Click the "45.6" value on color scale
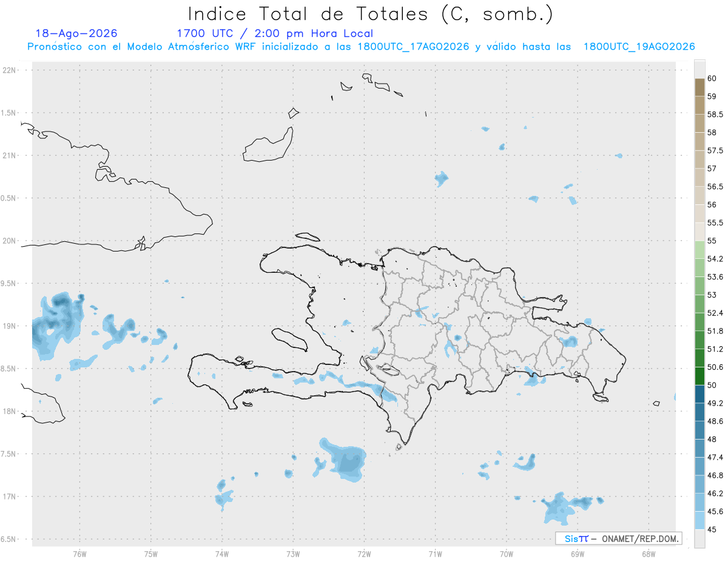 pyautogui.click(x=715, y=512)
